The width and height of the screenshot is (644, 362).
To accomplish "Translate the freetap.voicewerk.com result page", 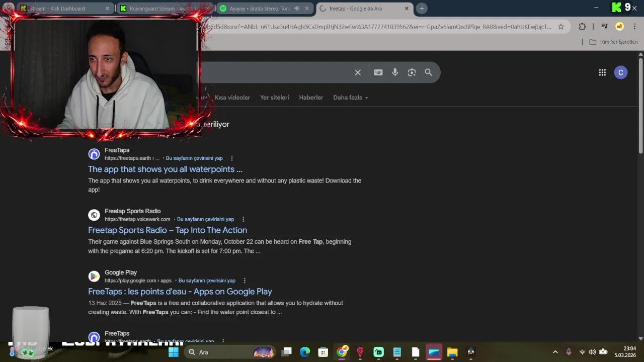I will pos(205,220).
